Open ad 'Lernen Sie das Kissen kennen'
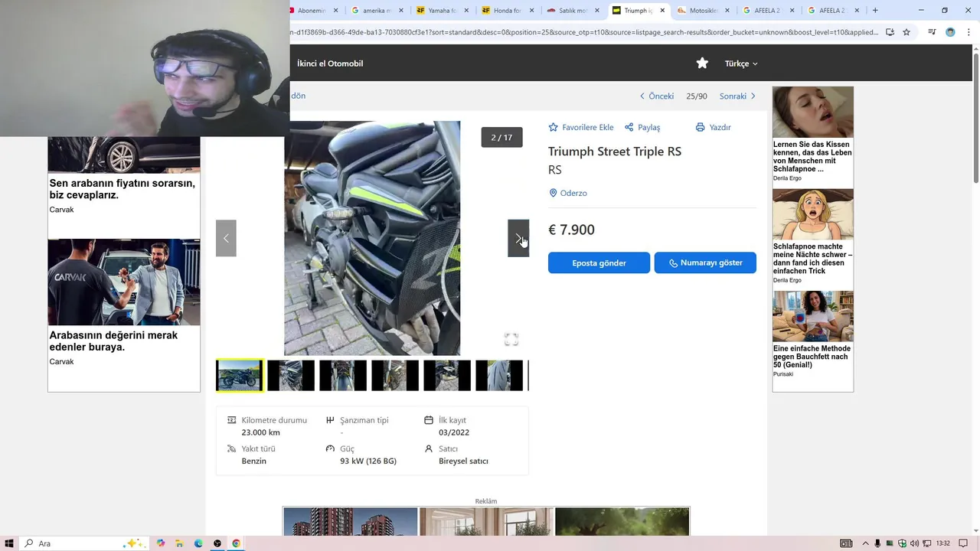The width and height of the screenshot is (980, 551). (812, 134)
